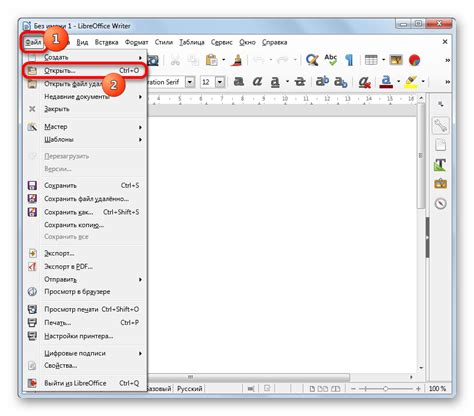Image resolution: width=474 pixels, height=416 pixels.
Task: Choose Экспорт в PDF... menu entry
Action: pos(85,267)
